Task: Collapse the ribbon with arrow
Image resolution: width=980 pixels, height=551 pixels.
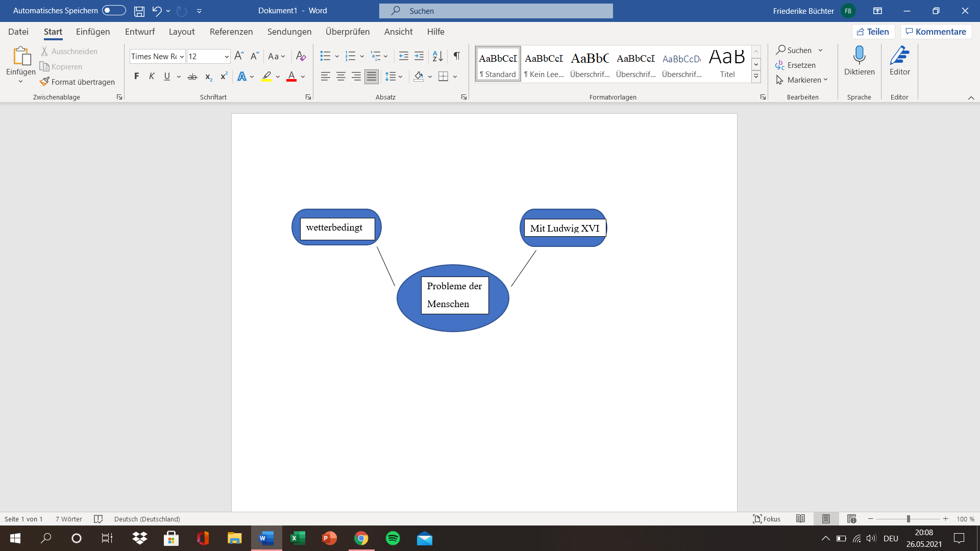Action: point(971,97)
